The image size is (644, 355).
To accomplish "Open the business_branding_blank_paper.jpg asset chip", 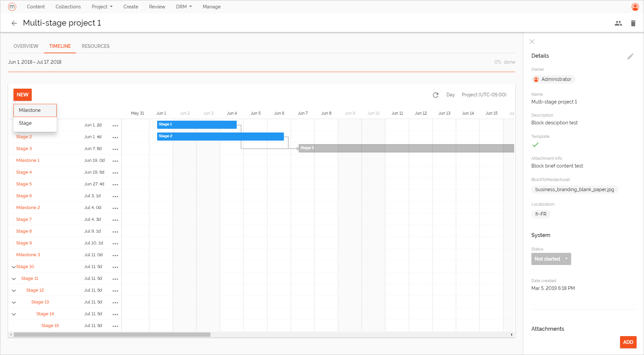I will (575, 189).
